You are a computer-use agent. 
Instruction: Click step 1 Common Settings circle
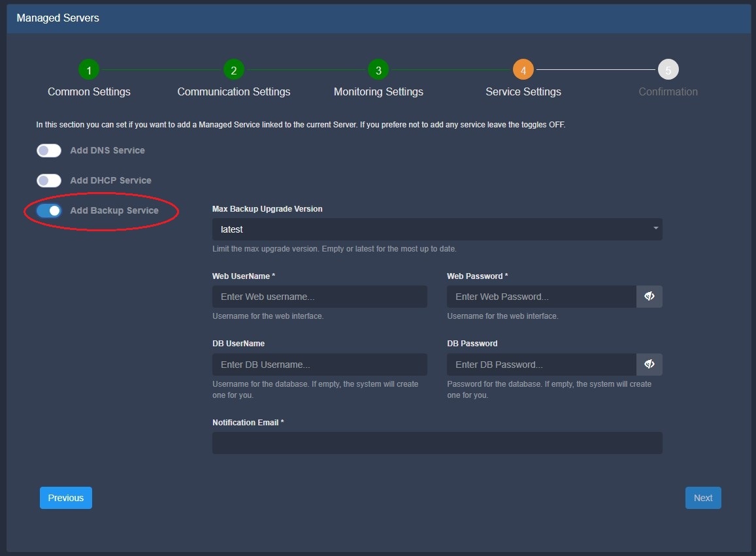coord(88,69)
